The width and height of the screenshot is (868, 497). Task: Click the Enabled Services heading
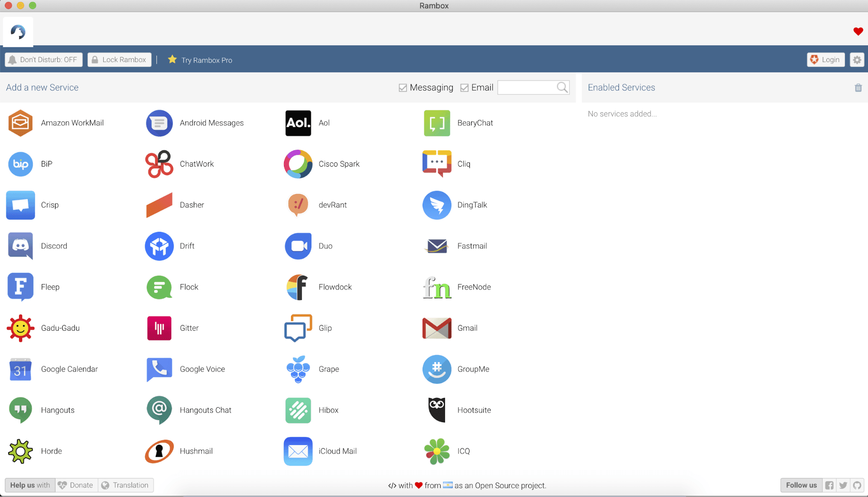[621, 88]
